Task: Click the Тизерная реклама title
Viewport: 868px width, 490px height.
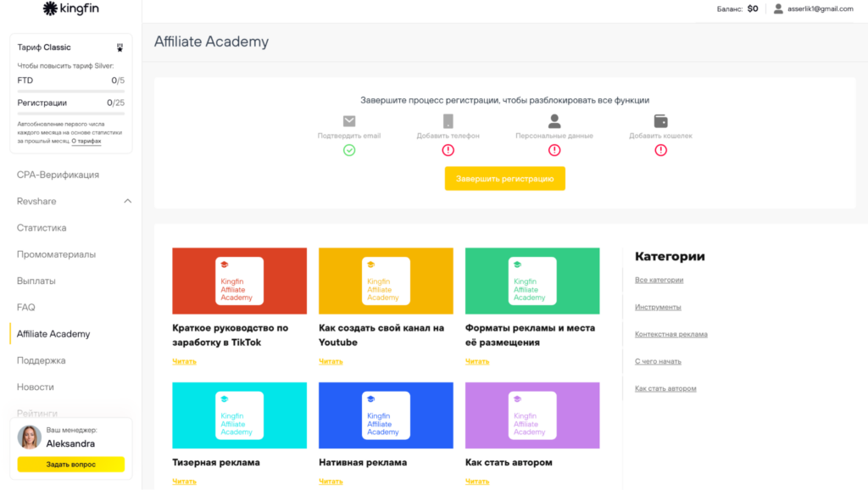Action: (216, 462)
